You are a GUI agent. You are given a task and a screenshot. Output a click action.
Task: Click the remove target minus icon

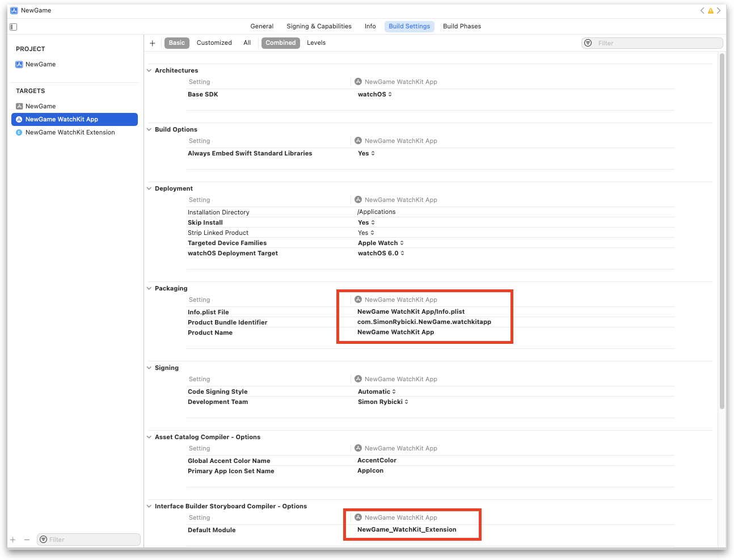[27, 540]
